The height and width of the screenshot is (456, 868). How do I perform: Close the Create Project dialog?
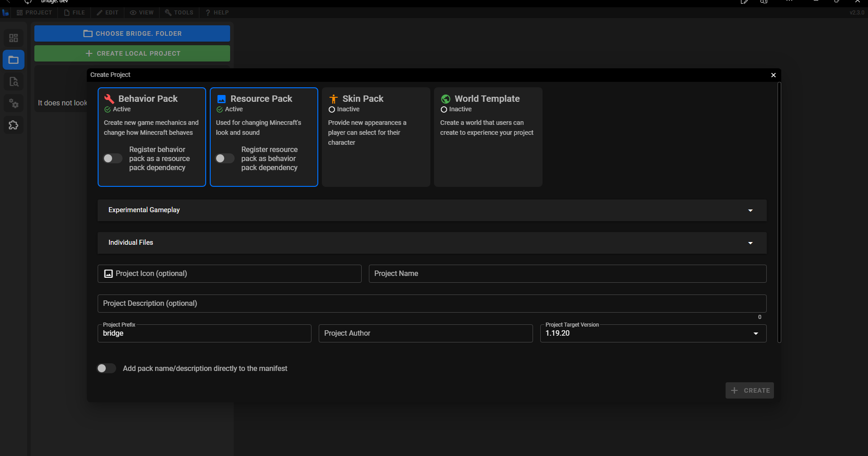tap(774, 75)
